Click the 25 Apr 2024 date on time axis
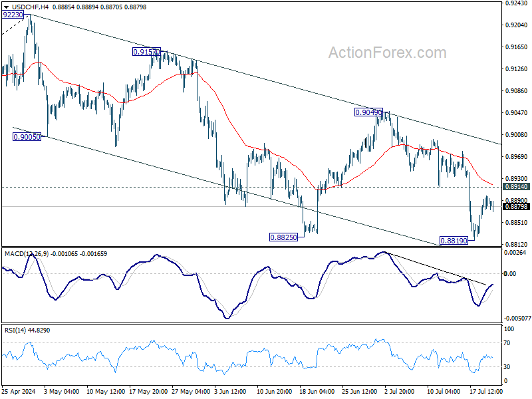This screenshot has width=532, height=399. pos(19,391)
